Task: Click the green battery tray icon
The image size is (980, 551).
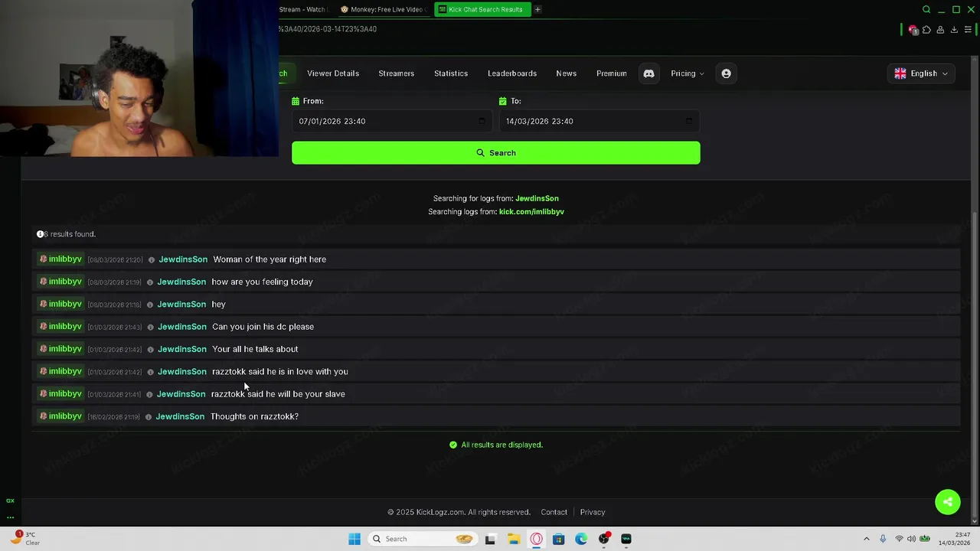Action: pos(925,539)
